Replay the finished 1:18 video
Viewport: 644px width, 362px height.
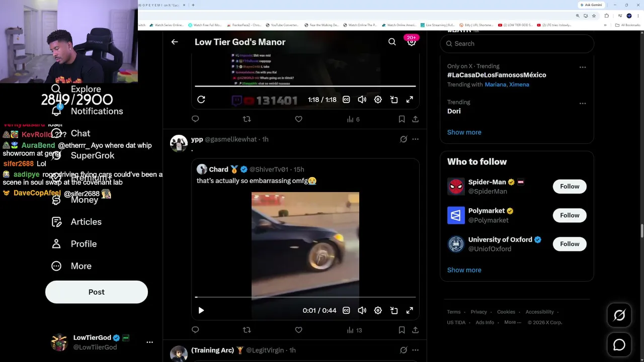point(201,100)
